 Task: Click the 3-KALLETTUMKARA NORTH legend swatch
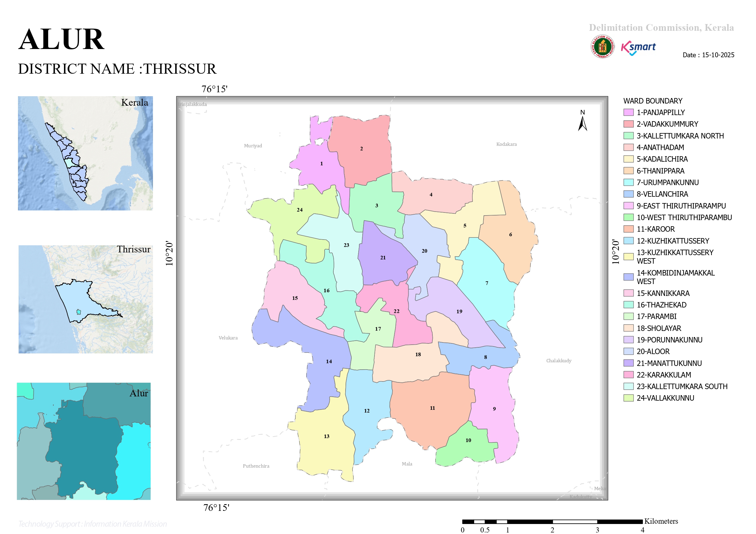(628, 135)
